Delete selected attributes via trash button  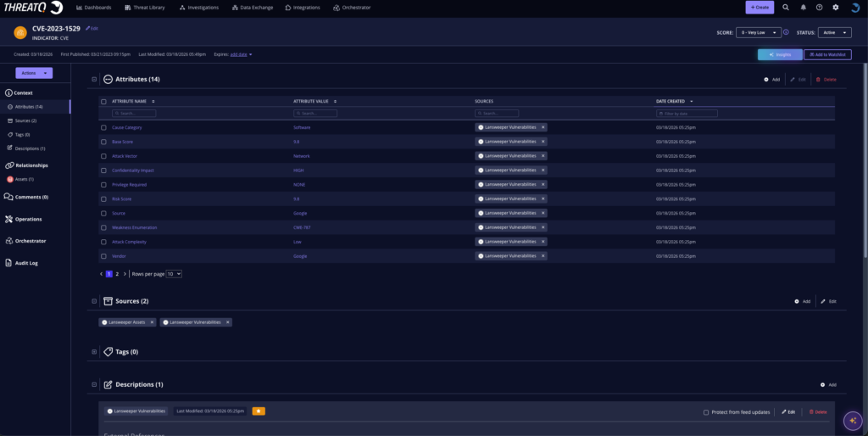[826, 79]
